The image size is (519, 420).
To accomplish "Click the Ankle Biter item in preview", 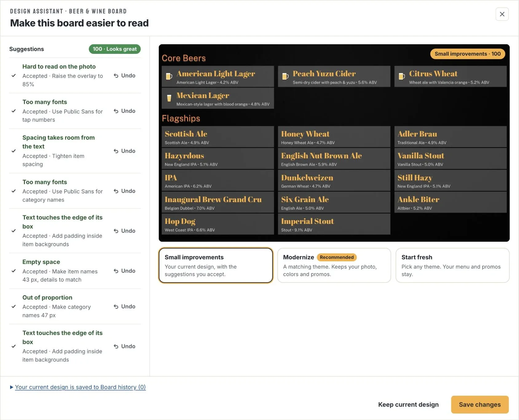I will (x=450, y=202).
